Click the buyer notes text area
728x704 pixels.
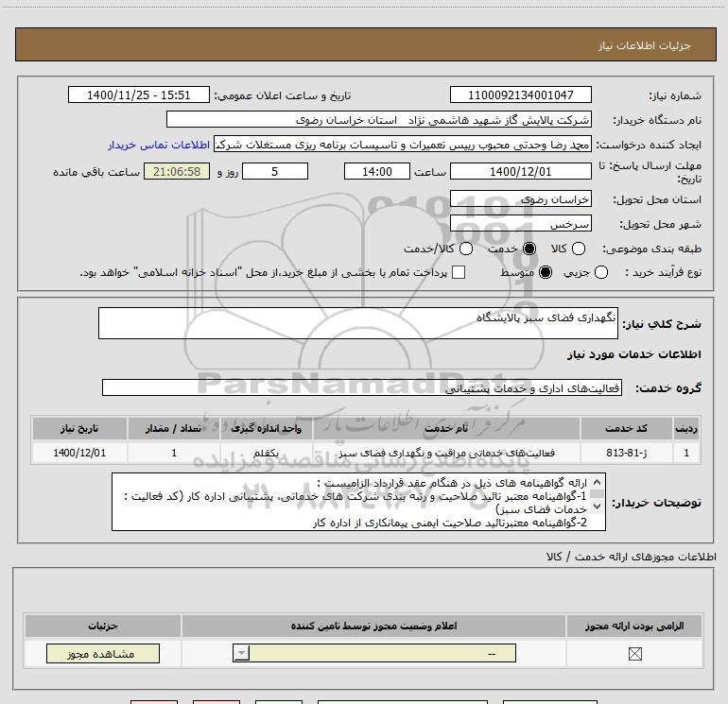(x=358, y=502)
